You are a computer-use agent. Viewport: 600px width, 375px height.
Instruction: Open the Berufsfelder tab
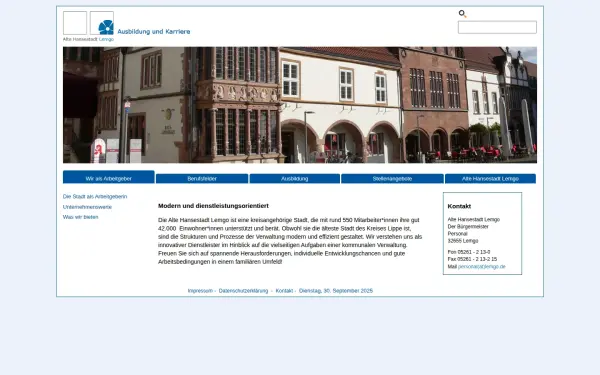point(202,179)
